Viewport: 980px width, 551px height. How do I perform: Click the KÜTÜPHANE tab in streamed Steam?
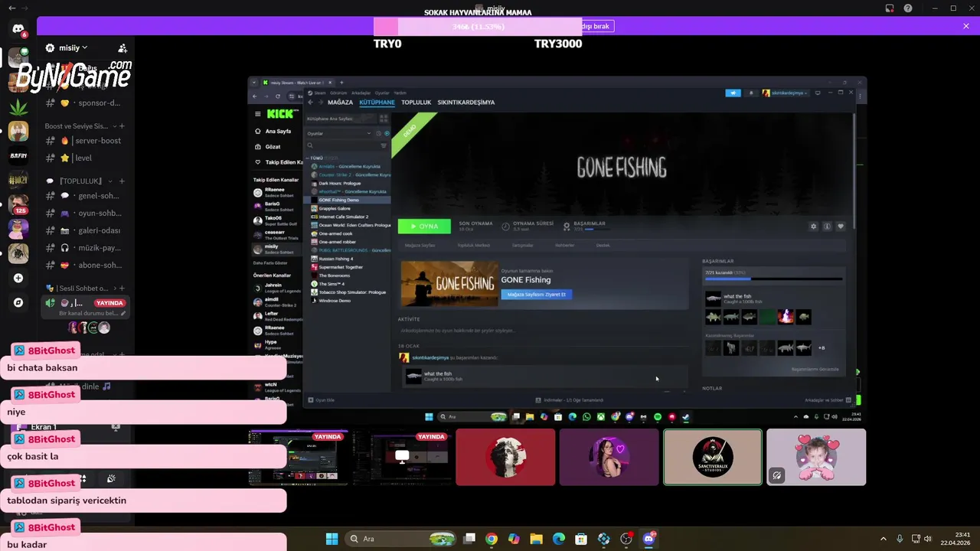coord(377,102)
